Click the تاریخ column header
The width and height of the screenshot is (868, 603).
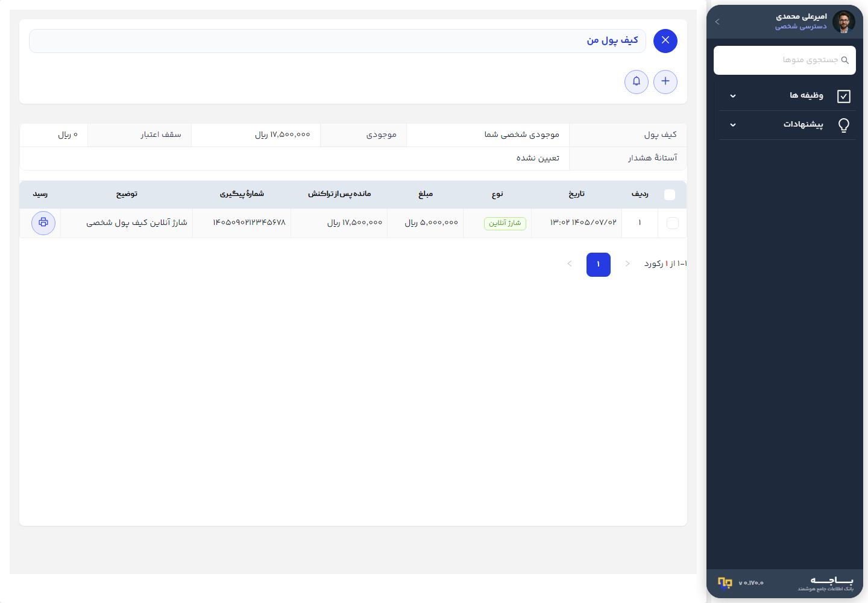click(x=577, y=194)
